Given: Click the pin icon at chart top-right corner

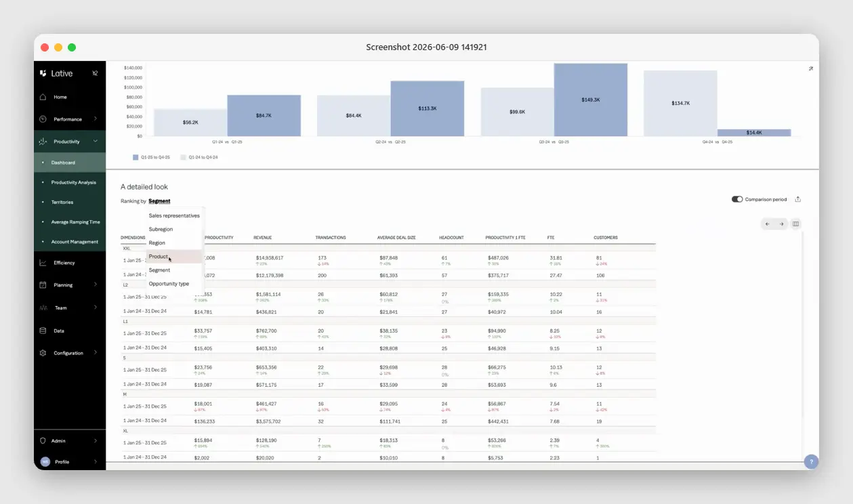Looking at the screenshot, I should pos(811,68).
